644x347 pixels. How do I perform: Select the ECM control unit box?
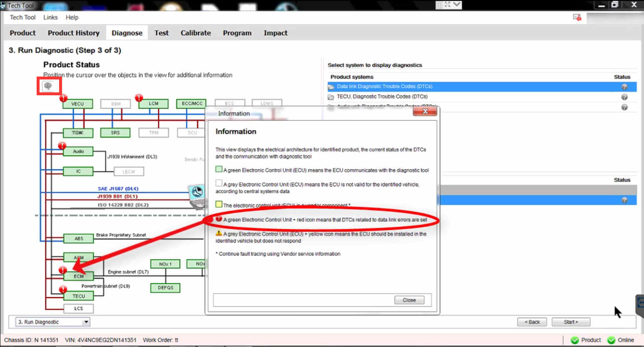coord(79,276)
